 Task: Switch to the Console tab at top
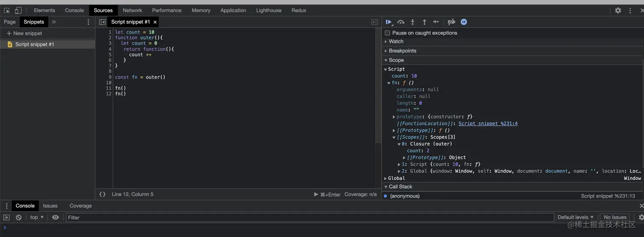coord(75,10)
